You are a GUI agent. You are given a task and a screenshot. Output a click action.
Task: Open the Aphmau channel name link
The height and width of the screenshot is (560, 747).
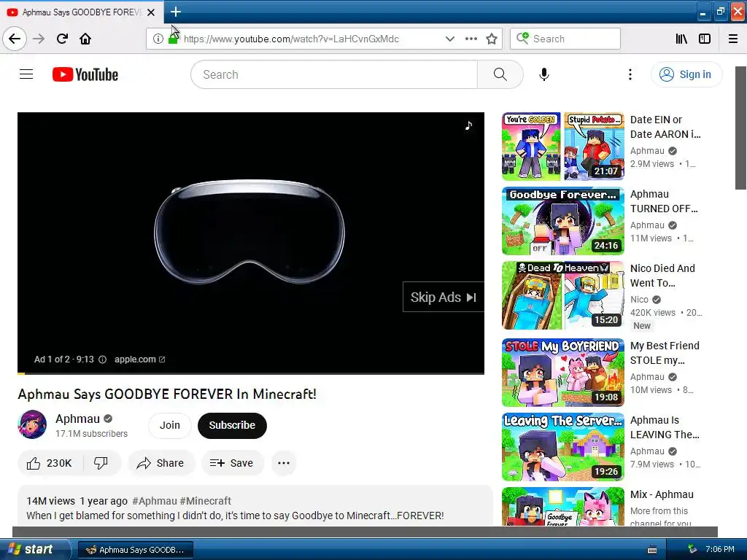(x=77, y=419)
